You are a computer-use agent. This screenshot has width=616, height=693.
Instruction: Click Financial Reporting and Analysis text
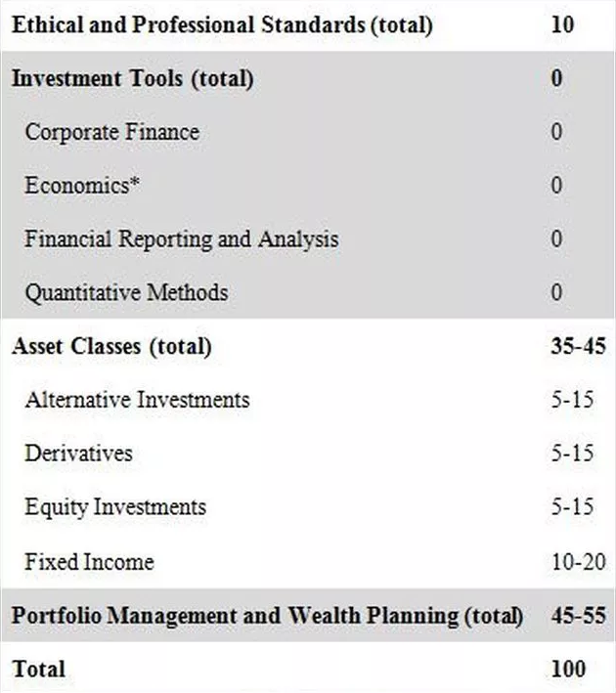182,238
